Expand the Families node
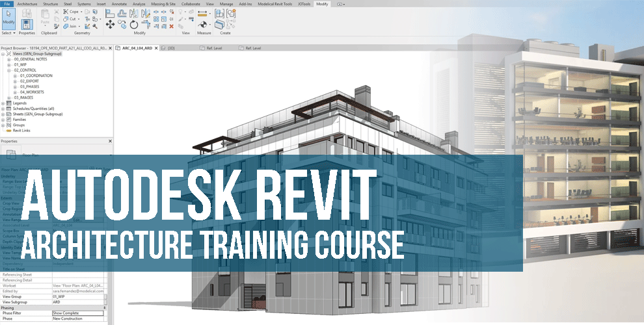Image resolution: width=644 pixels, height=325 pixels. click(x=3, y=120)
